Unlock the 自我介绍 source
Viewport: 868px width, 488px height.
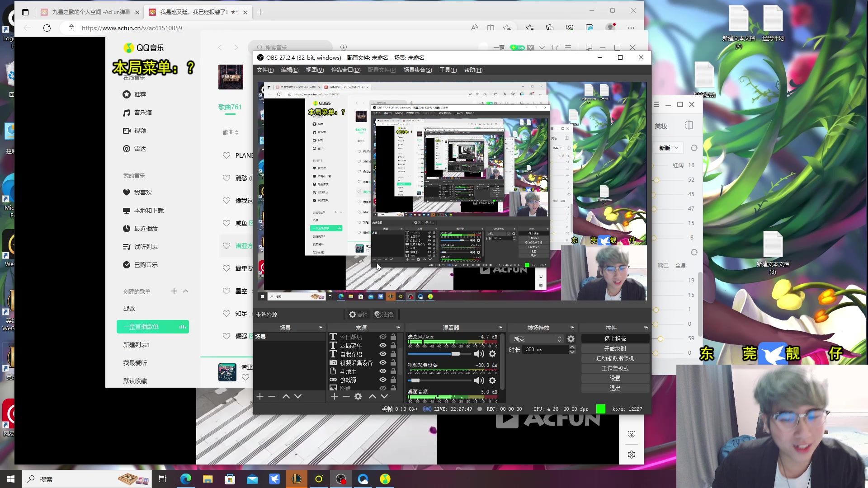pos(393,354)
